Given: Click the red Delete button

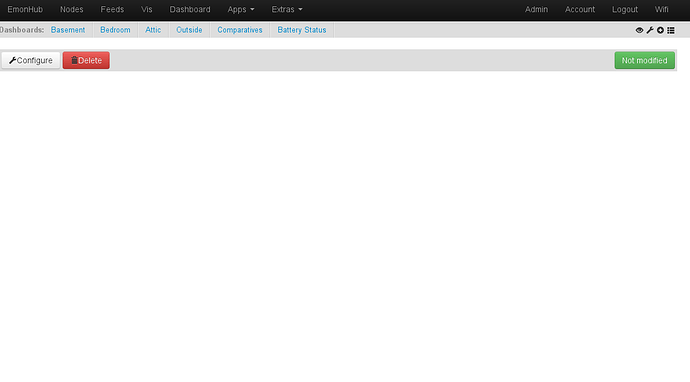Looking at the screenshot, I should pos(86,60).
